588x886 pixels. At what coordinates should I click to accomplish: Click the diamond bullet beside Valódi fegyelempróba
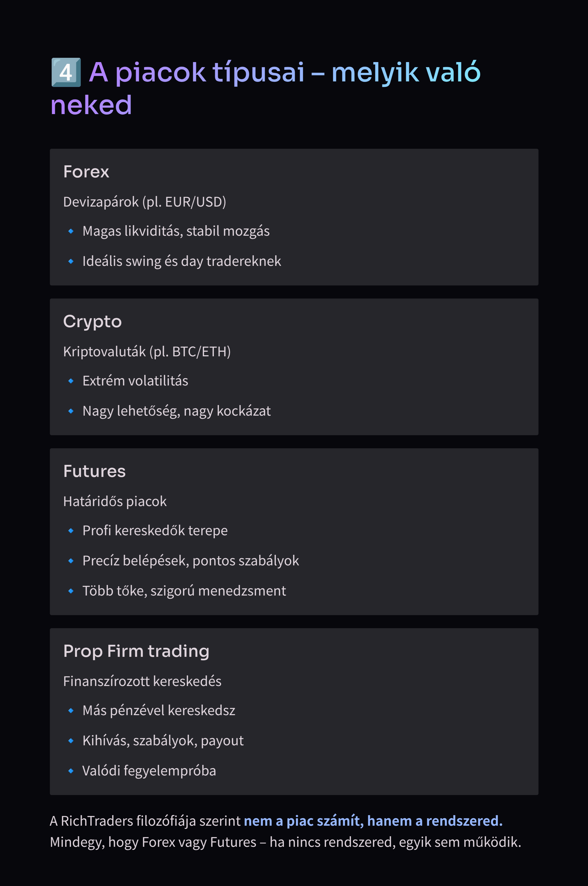tap(71, 770)
